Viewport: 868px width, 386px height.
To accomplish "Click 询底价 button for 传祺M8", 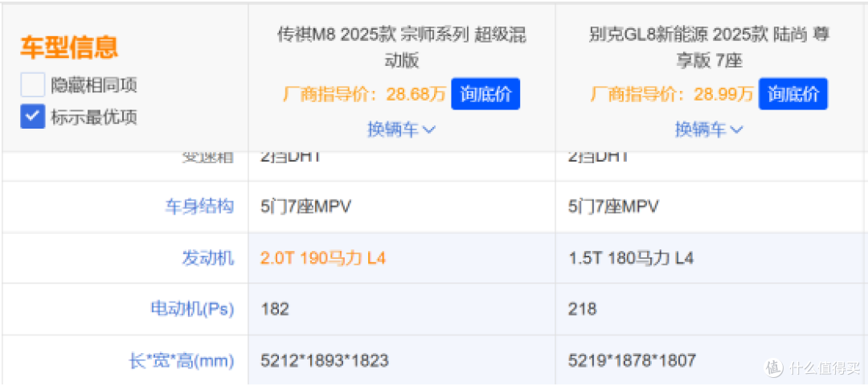I will tap(485, 94).
